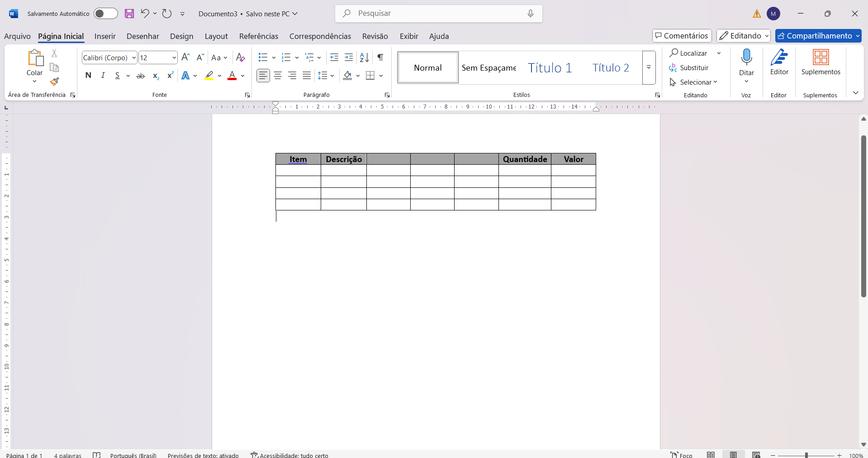The image size is (868, 458).
Task: Click microphone icon in search box
Action: [531, 14]
